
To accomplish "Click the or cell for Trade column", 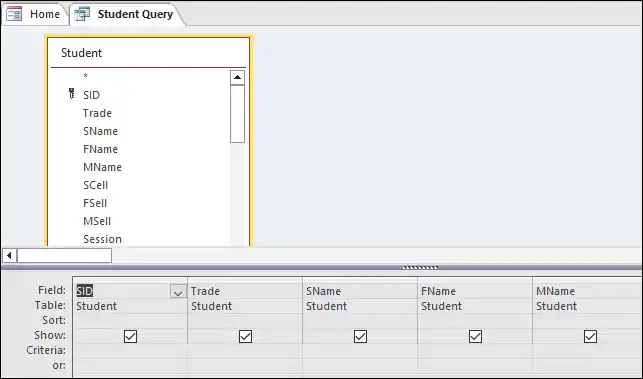I will [245, 366].
